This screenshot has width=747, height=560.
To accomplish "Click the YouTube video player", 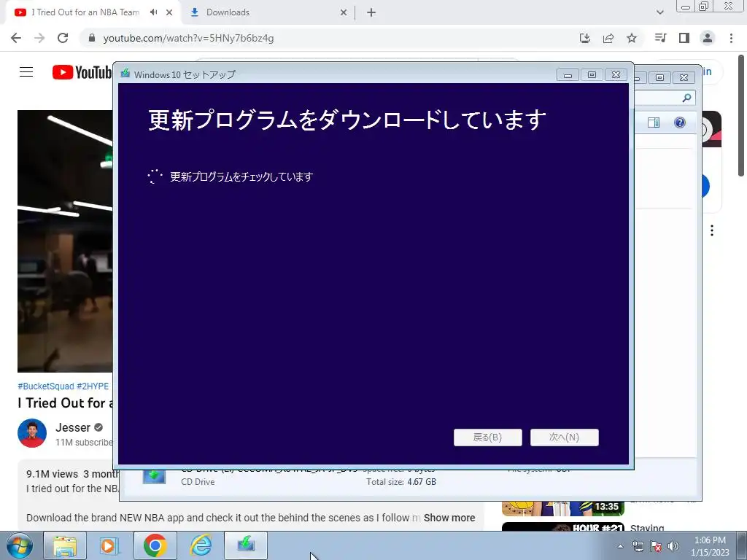I will [x=65, y=241].
